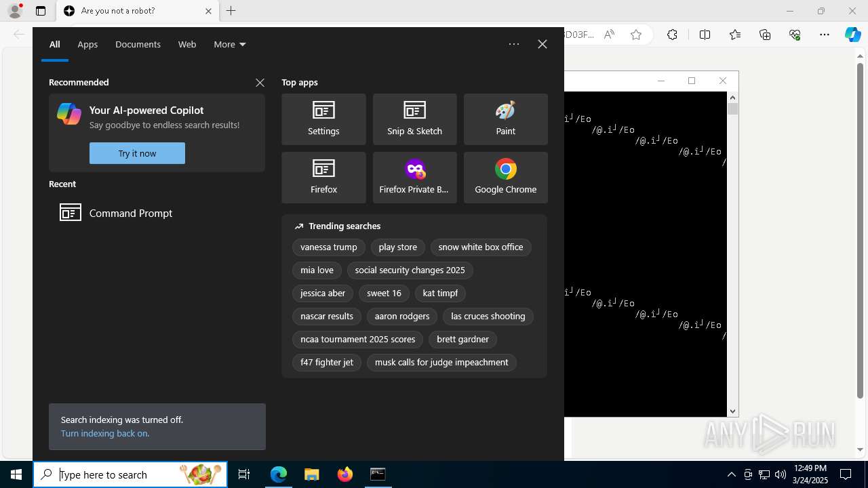Open Firefox Private Browsing tile
The height and width of the screenshot is (488, 868).
click(414, 178)
